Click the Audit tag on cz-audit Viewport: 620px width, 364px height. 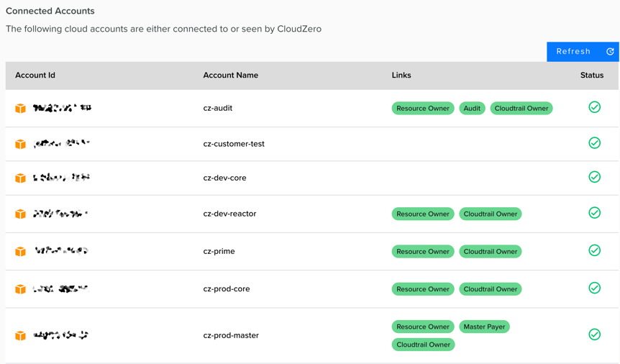point(472,109)
